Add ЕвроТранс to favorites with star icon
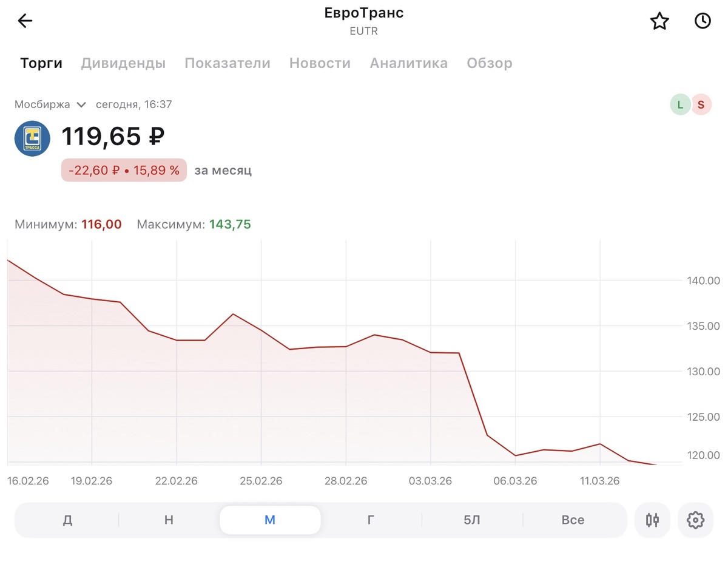The width and height of the screenshot is (728, 575). [659, 21]
